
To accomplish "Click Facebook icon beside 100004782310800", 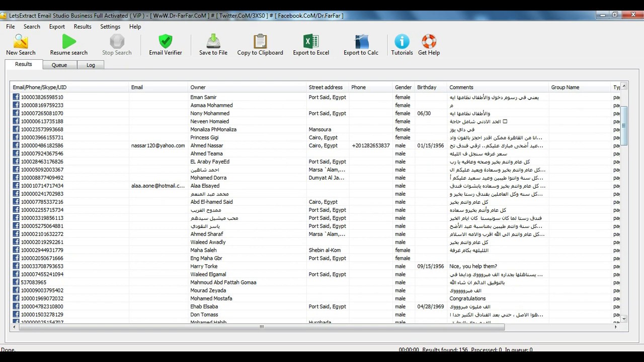I will [x=16, y=306].
